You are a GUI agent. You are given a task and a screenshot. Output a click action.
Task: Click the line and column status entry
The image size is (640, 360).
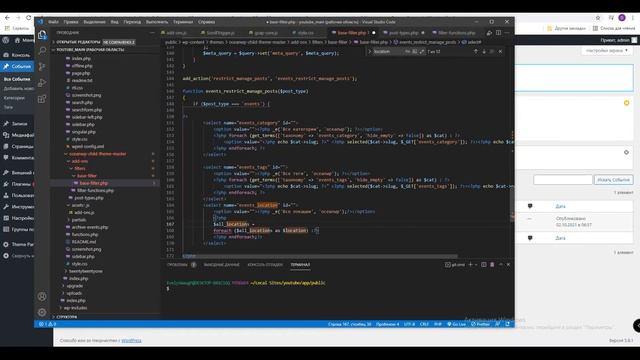pos(349,324)
